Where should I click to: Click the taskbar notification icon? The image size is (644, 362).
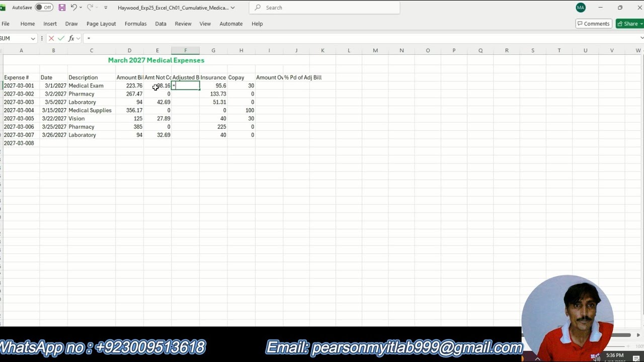636,357
